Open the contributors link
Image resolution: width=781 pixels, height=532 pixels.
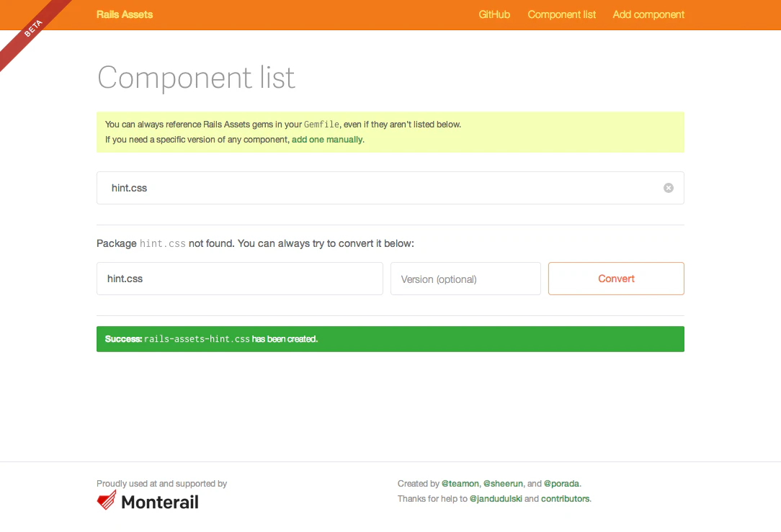(x=565, y=499)
